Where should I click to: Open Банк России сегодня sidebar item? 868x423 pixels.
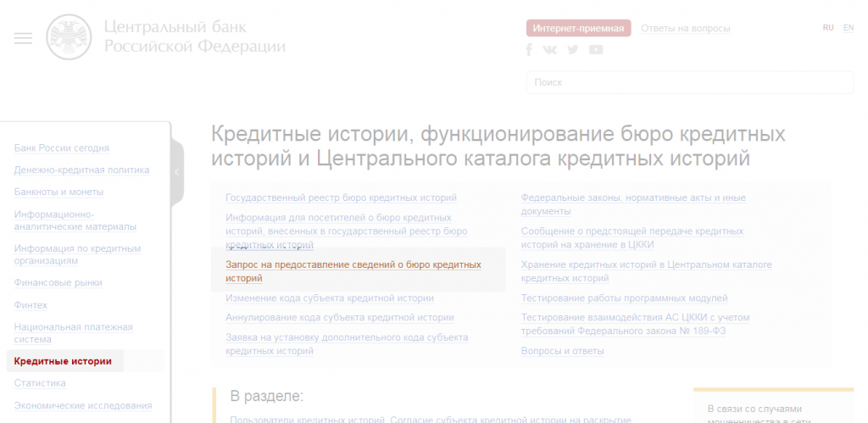pos(62,148)
